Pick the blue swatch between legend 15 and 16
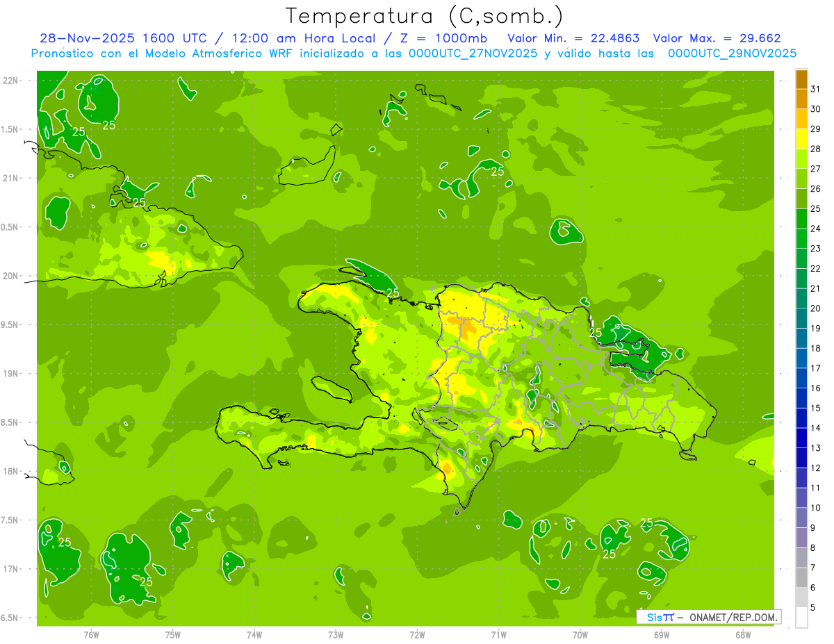834x644 pixels. pos(801,398)
